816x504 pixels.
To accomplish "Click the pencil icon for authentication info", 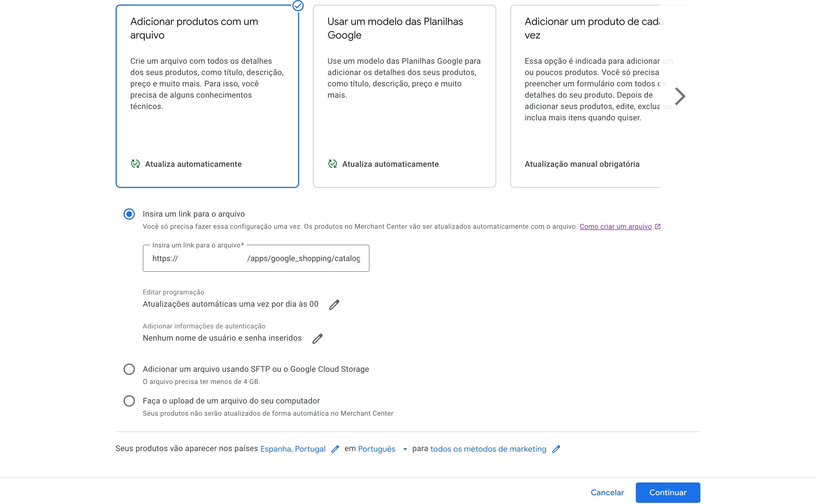I will point(317,339).
